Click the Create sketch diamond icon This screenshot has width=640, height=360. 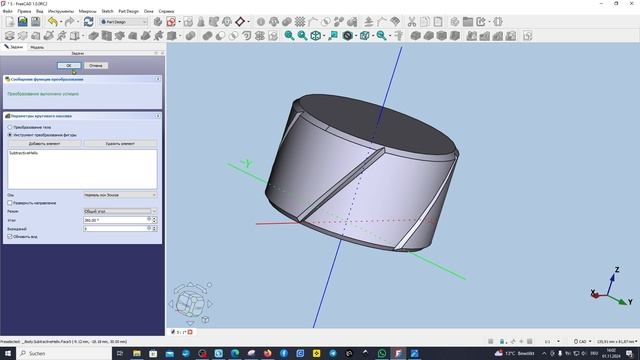[x=240, y=22]
